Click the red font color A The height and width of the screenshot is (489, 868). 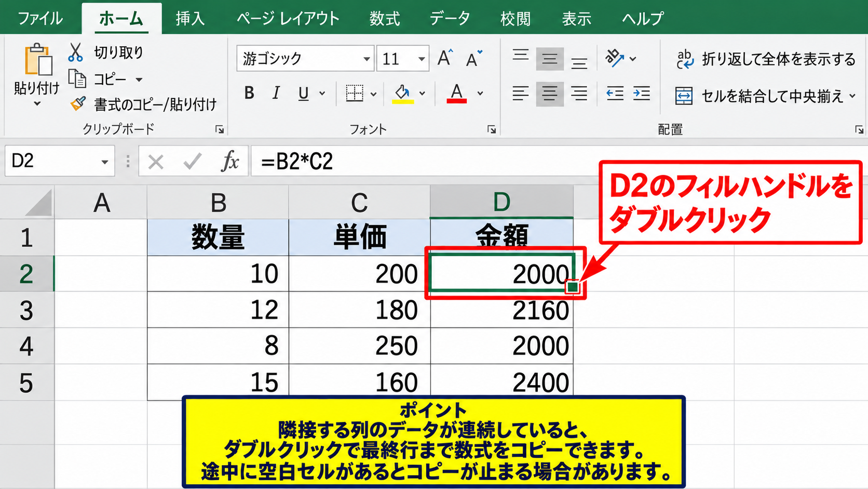tap(456, 94)
